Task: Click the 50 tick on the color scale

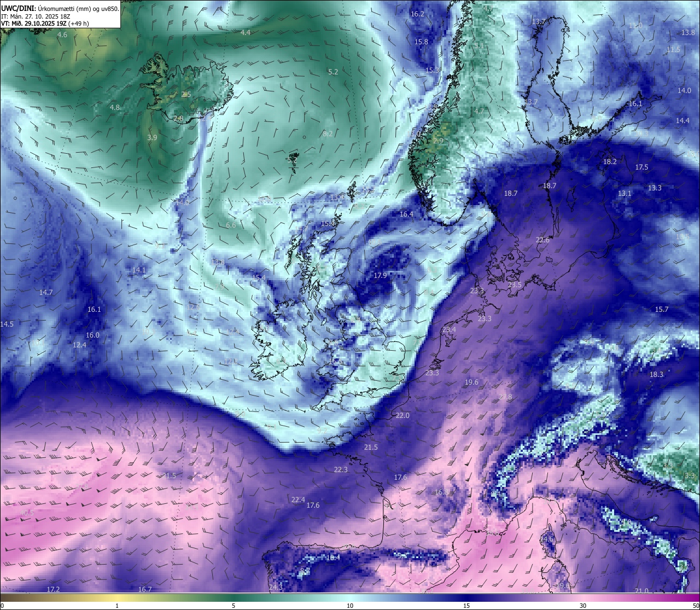Action: click(696, 606)
